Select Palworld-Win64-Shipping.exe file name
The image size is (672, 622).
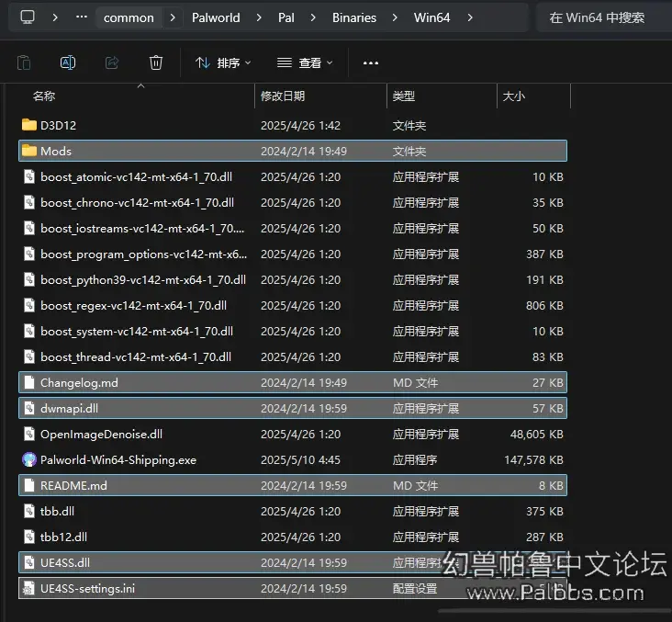(x=118, y=460)
